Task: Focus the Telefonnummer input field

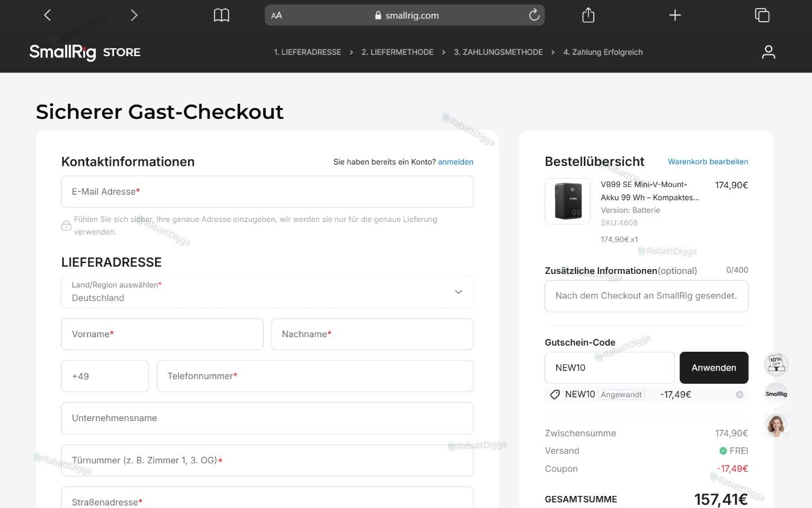Action: 315,376
